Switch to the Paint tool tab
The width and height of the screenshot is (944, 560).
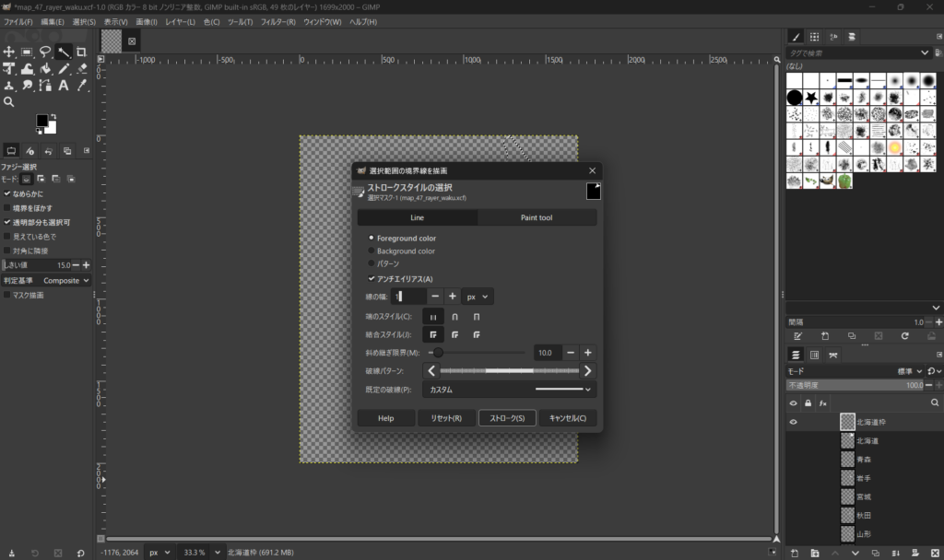click(537, 217)
